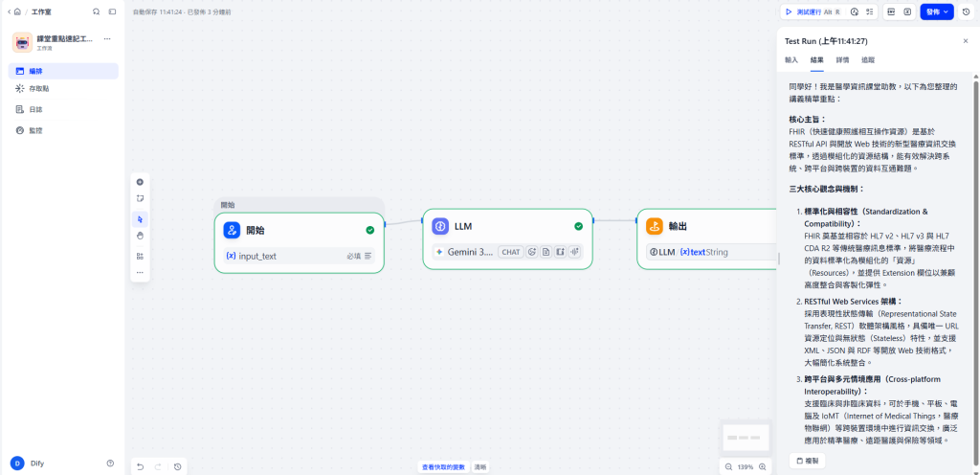Click the home icon in breadcrumb
980x475 pixels.
pyautogui.click(x=17, y=11)
